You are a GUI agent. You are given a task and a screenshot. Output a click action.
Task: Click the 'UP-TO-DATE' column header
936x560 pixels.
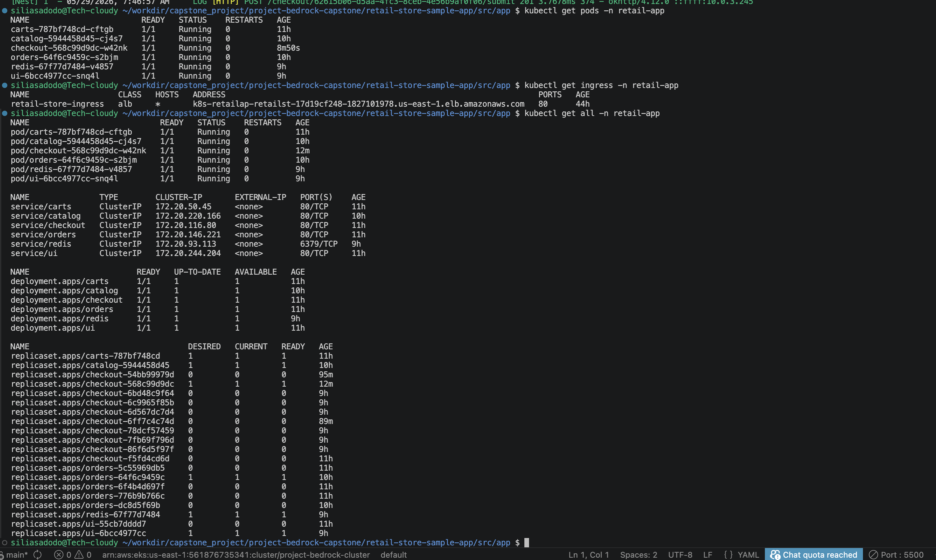coord(197,272)
